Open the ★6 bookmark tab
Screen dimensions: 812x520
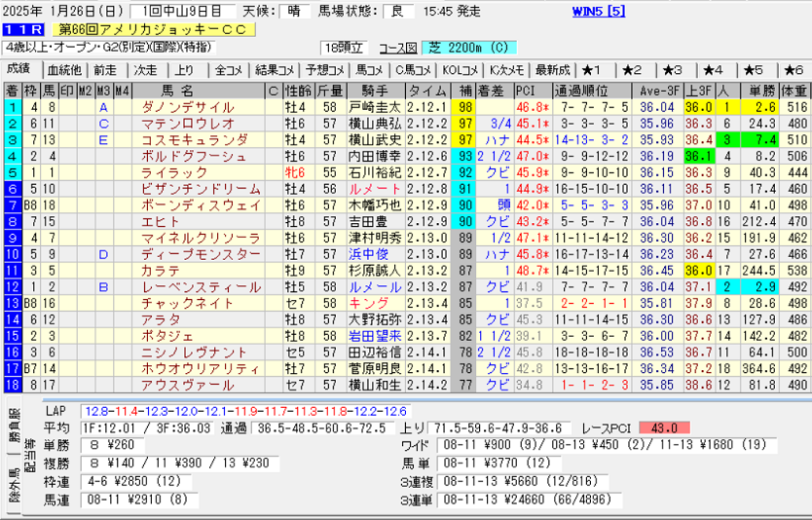(x=793, y=69)
